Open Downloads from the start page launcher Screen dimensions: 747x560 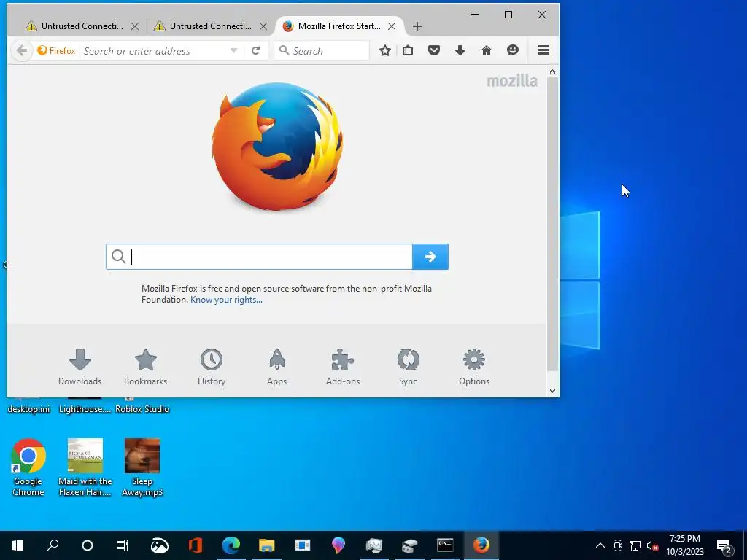pos(80,367)
